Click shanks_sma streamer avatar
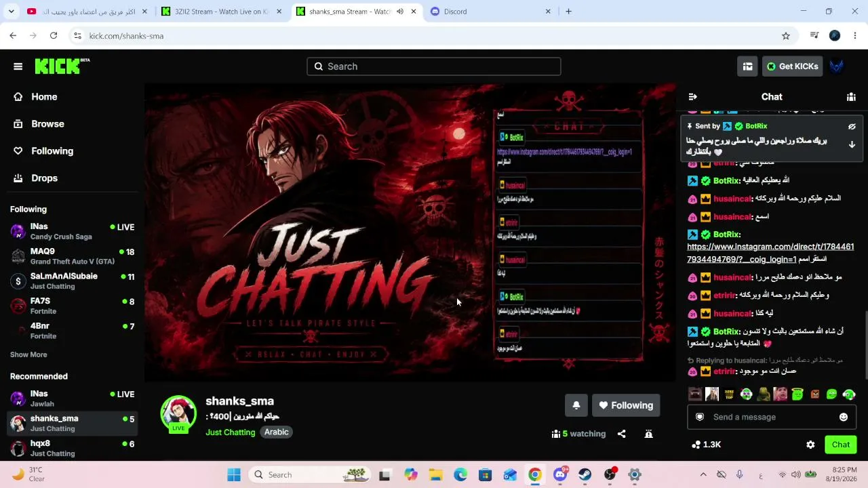Image resolution: width=868 pixels, height=488 pixels. pyautogui.click(x=178, y=413)
